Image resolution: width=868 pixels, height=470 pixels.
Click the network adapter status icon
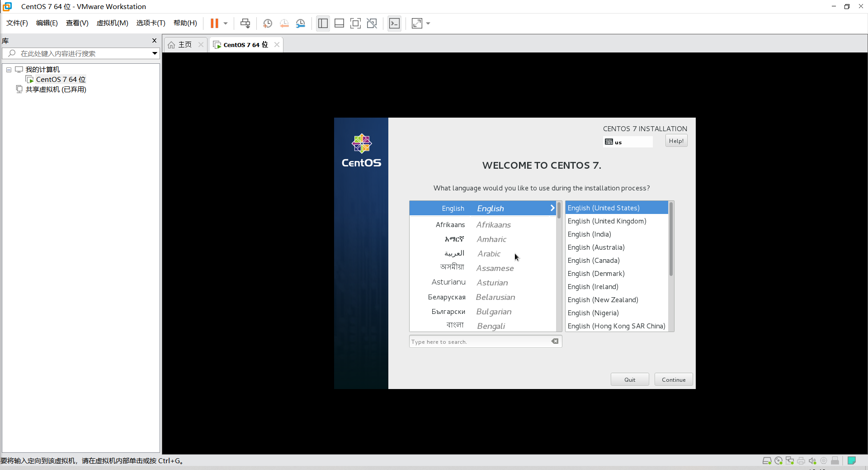(x=790, y=461)
